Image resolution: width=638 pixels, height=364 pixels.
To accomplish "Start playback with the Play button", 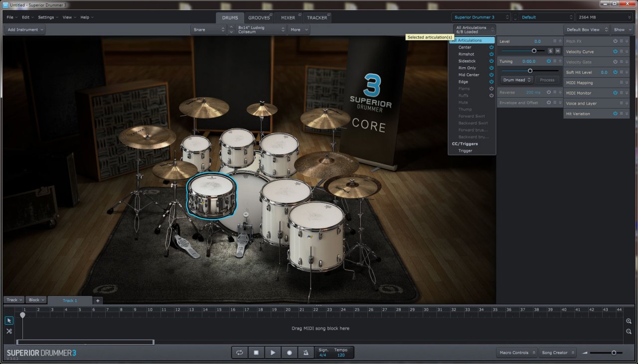I will point(273,353).
